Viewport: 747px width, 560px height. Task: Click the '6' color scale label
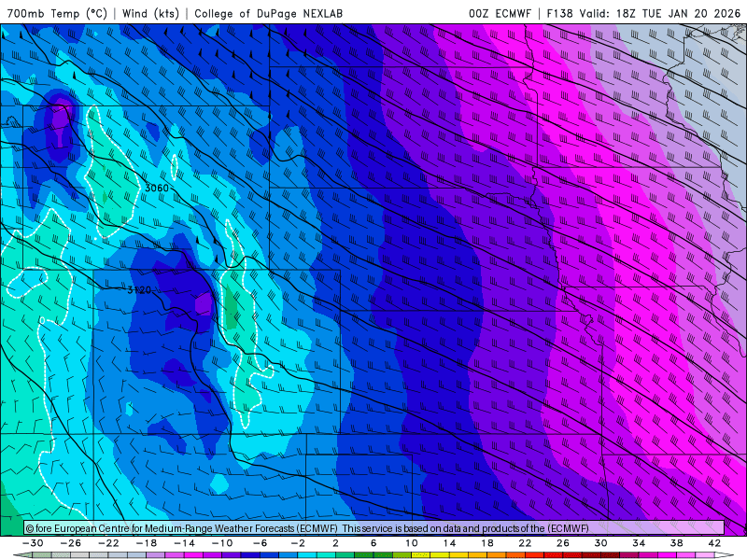(x=373, y=543)
